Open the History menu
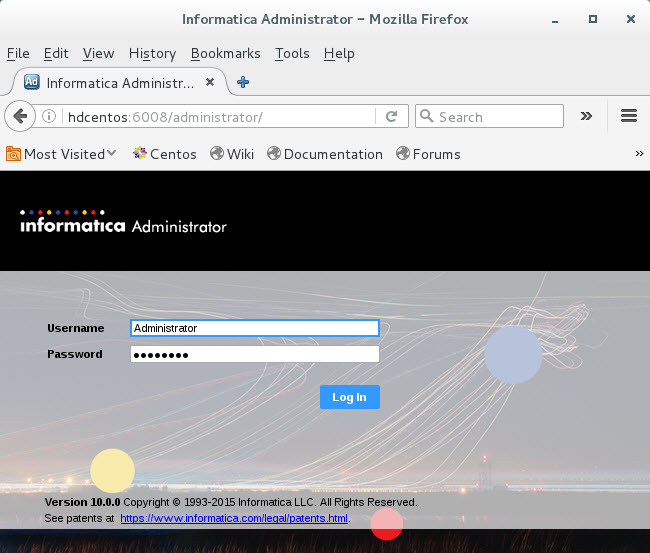 click(x=152, y=53)
